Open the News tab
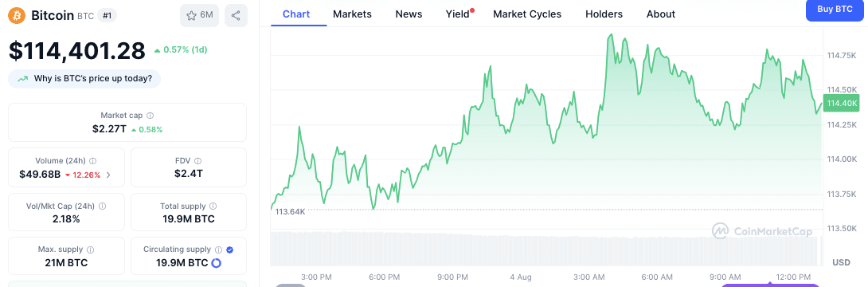Viewport: 868px width, 287px height. 409,14
